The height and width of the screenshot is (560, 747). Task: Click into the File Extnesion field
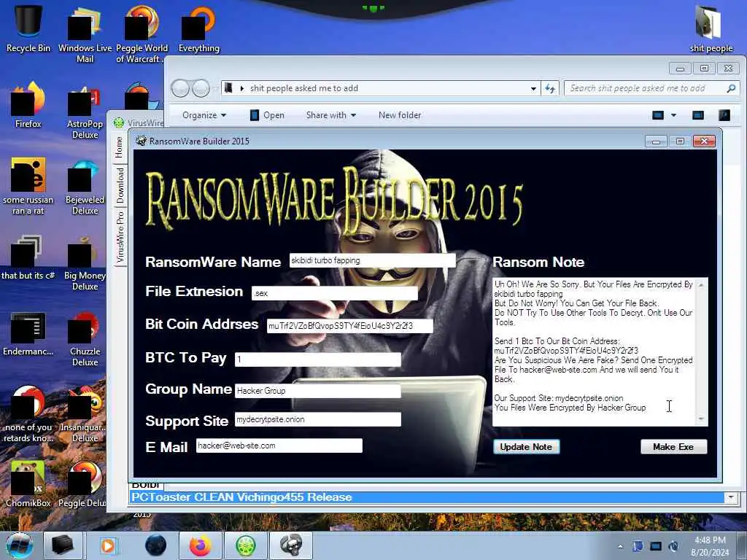point(334,293)
